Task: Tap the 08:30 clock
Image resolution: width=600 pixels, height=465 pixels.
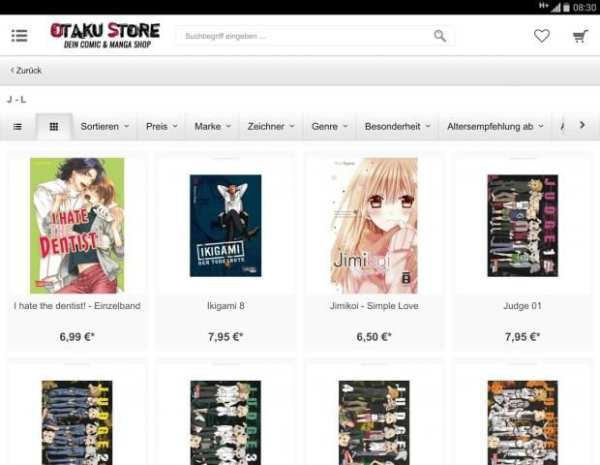Action: (x=584, y=7)
